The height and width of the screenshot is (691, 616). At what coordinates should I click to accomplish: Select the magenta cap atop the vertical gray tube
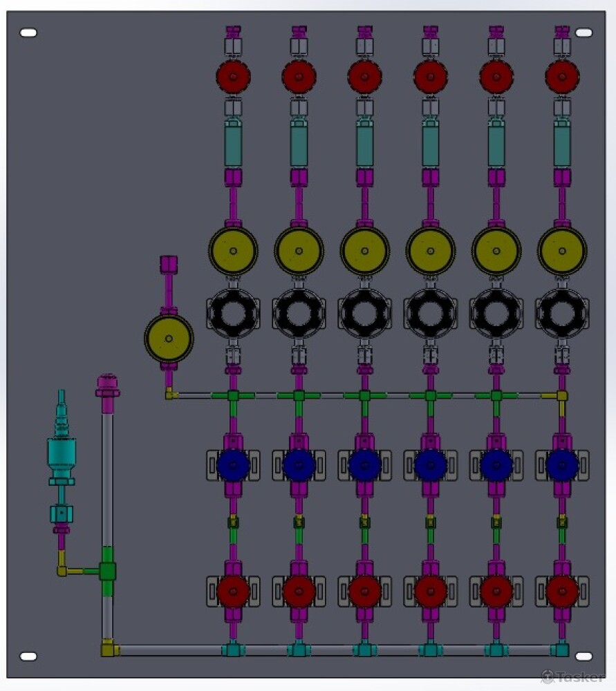(x=108, y=388)
